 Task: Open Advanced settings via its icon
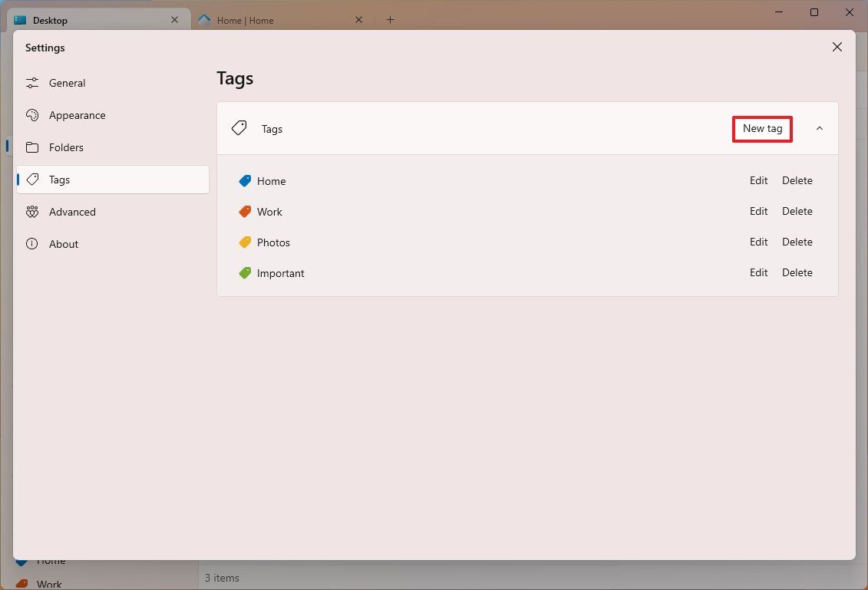pos(32,211)
